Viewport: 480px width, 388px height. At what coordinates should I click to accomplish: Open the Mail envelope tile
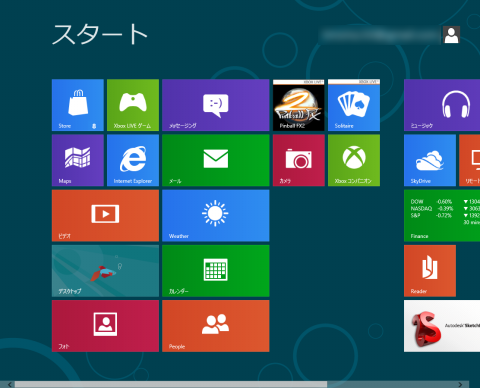pos(216,160)
